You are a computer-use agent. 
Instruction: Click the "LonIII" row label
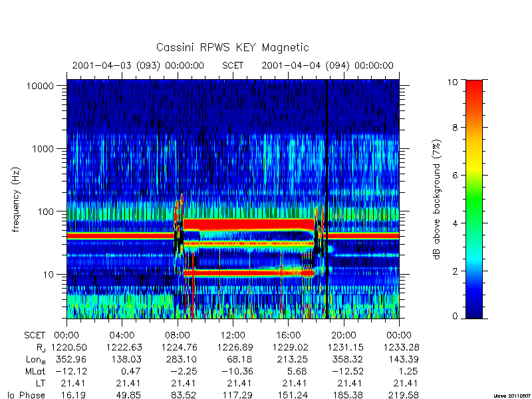pyautogui.click(x=36, y=360)
